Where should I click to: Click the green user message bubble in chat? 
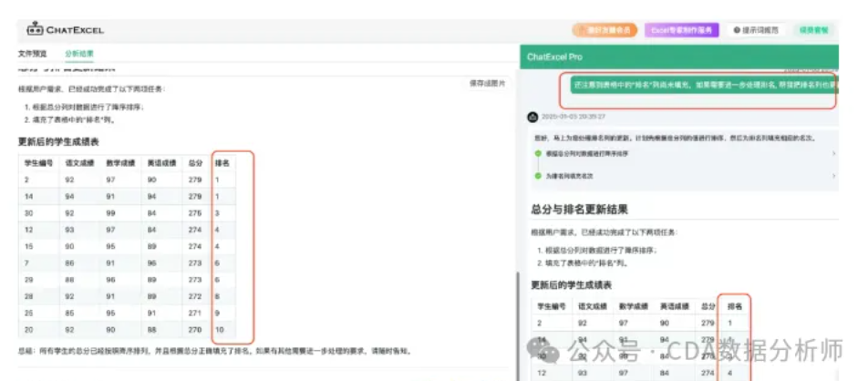click(x=705, y=86)
